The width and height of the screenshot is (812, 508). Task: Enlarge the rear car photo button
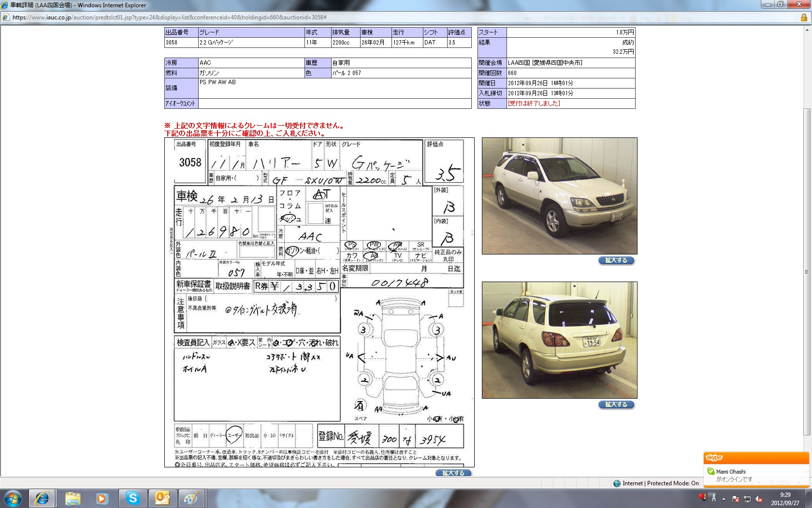click(x=616, y=404)
